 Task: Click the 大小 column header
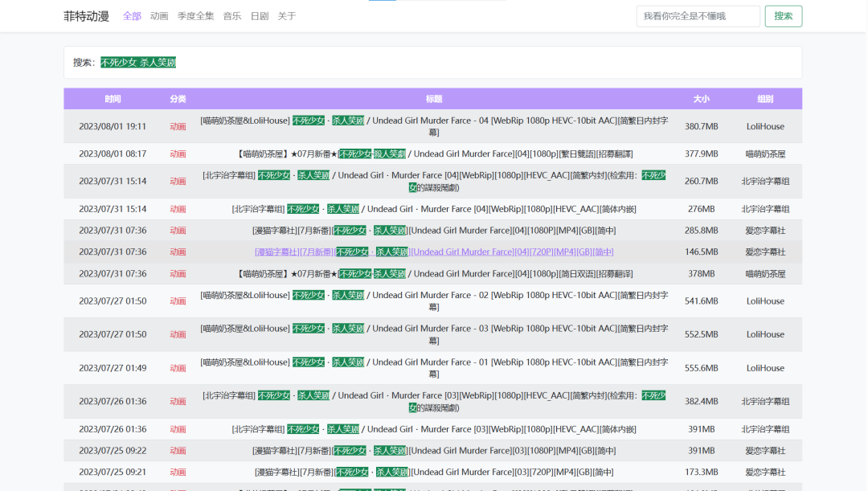tap(701, 97)
